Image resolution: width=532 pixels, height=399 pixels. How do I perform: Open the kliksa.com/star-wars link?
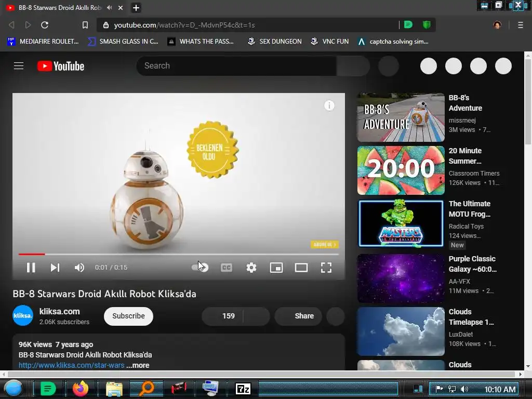pyautogui.click(x=72, y=365)
